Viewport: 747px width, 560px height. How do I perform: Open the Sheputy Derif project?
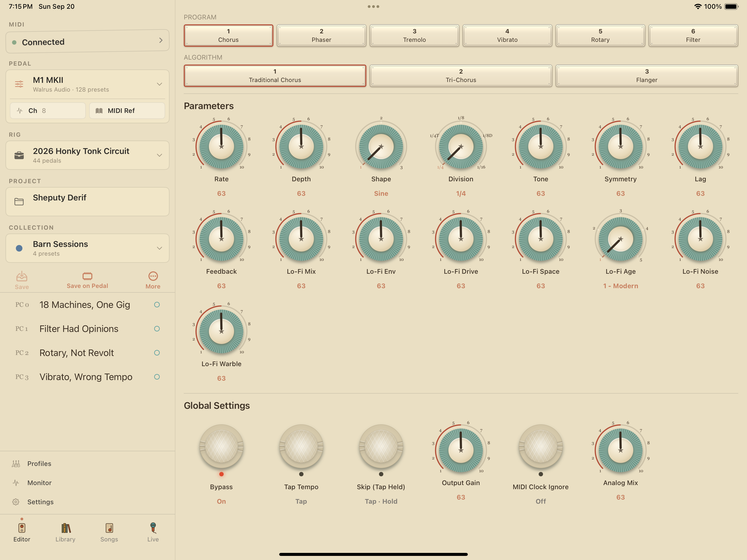87,202
